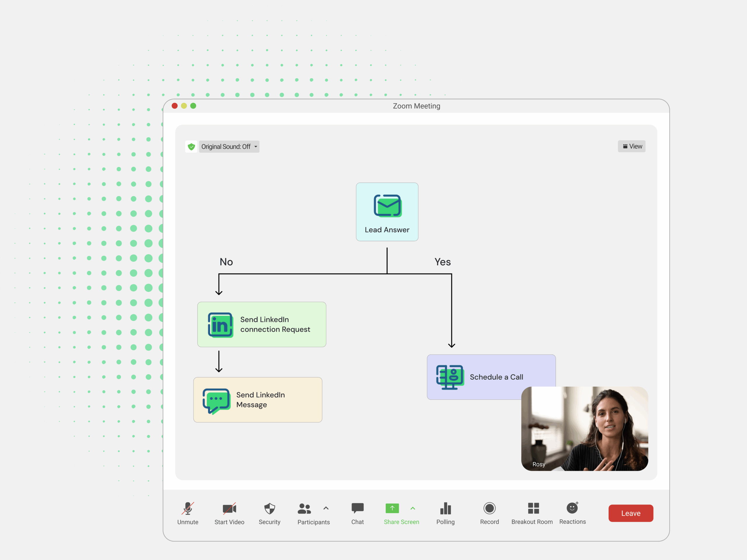The height and width of the screenshot is (560, 747).
Task: Click the 'Yes' branch label
Action: [442, 262]
